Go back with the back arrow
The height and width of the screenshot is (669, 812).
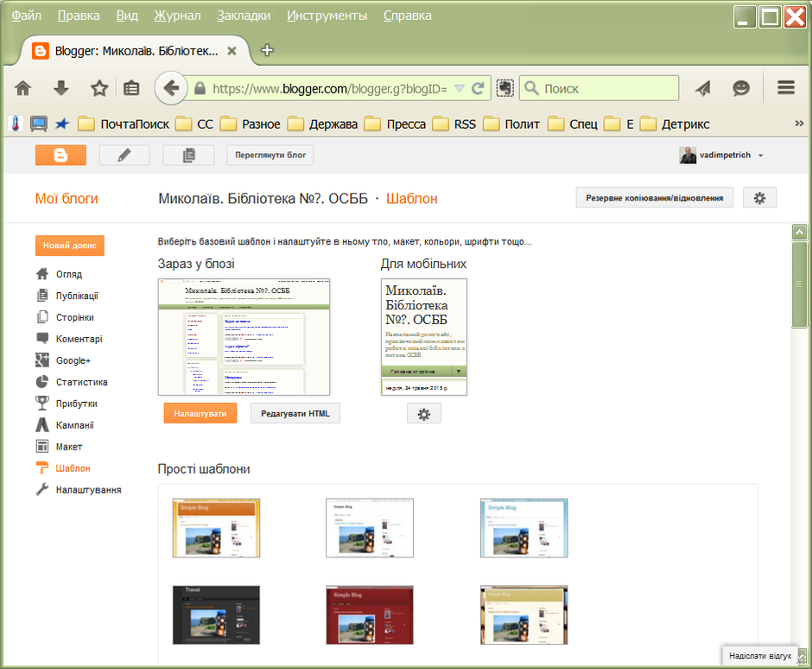(171, 88)
